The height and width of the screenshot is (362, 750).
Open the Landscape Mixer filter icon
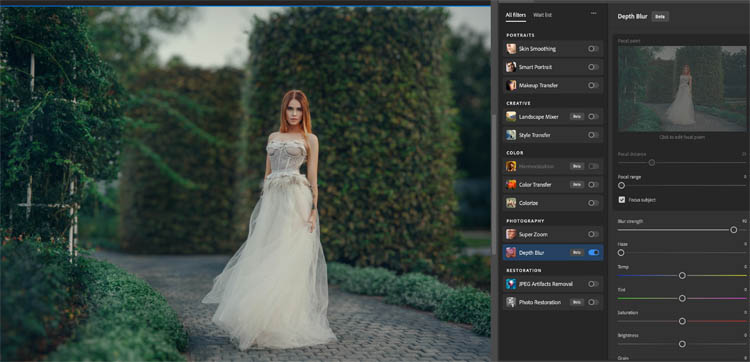click(x=511, y=117)
